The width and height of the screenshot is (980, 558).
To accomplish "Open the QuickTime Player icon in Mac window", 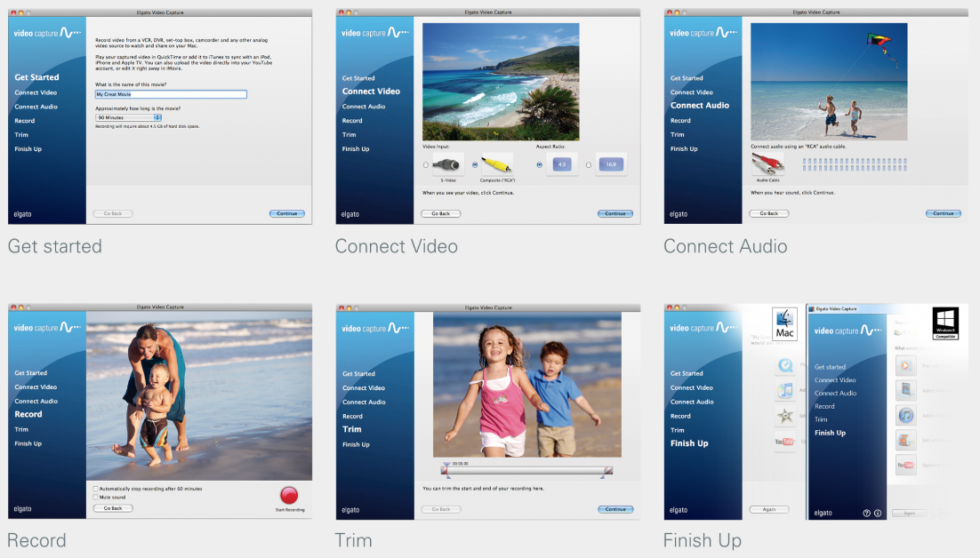I will 785,365.
